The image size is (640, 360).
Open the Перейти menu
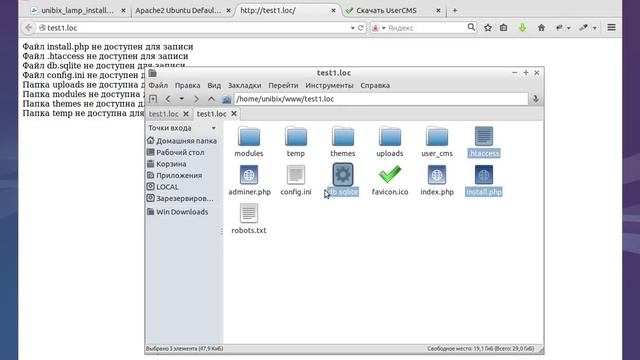283,85
